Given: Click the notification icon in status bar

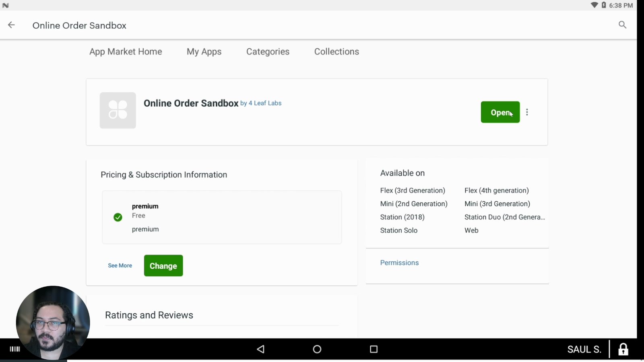Looking at the screenshot, I should tap(6, 5).
